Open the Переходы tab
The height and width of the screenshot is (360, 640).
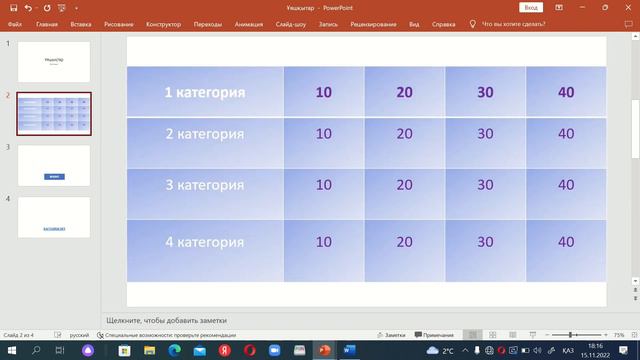click(x=208, y=24)
